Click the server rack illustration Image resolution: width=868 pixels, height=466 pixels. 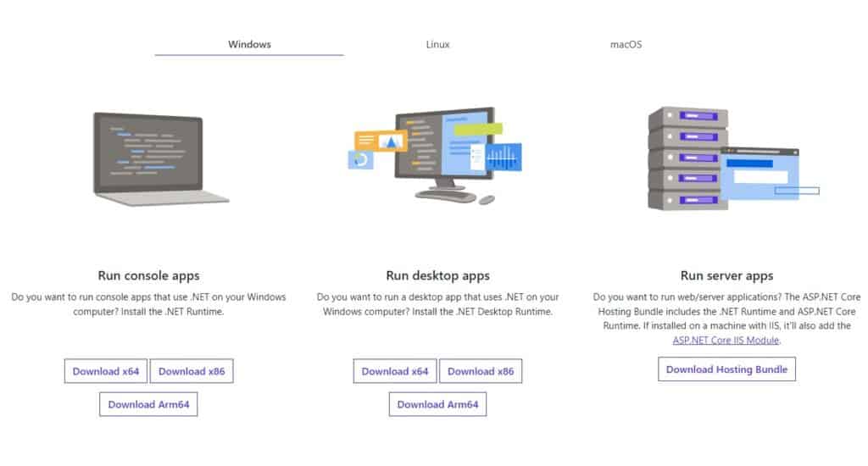(x=733, y=158)
